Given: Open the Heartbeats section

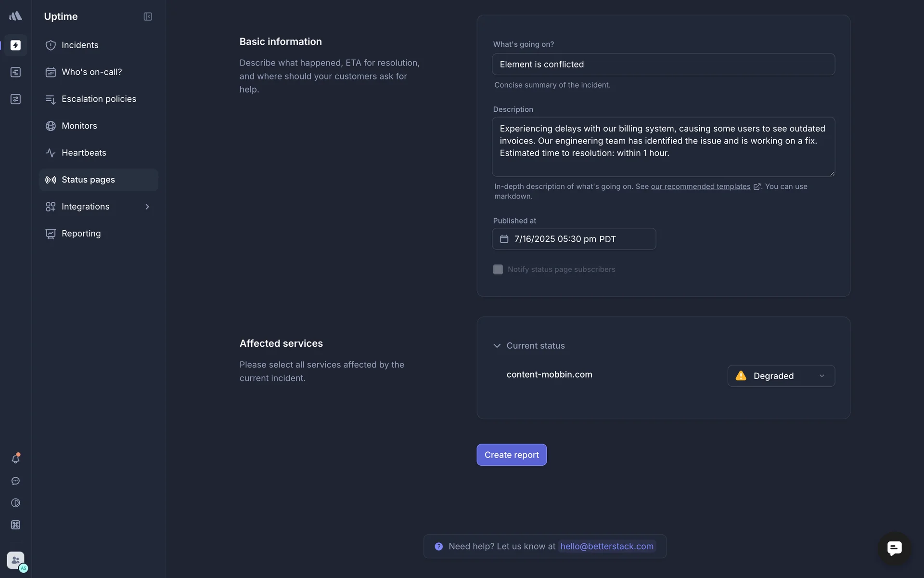Looking at the screenshot, I should pyautogui.click(x=84, y=153).
